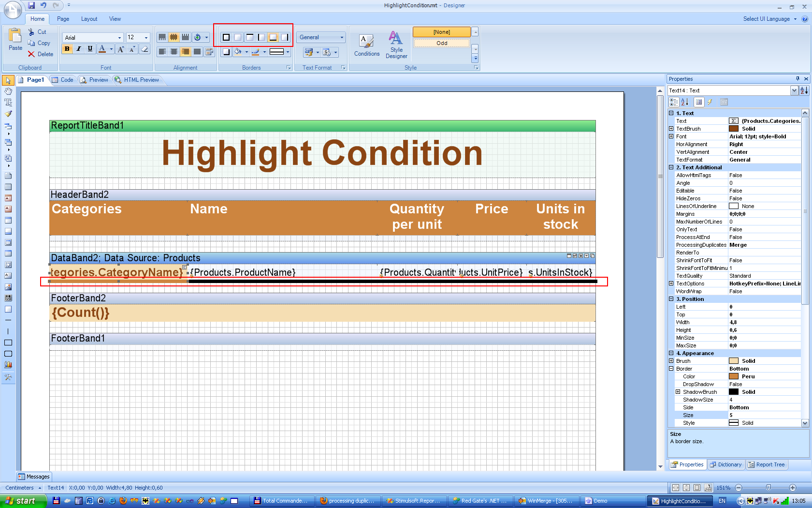
Task: Open the Style Designer
Action: coord(396,45)
